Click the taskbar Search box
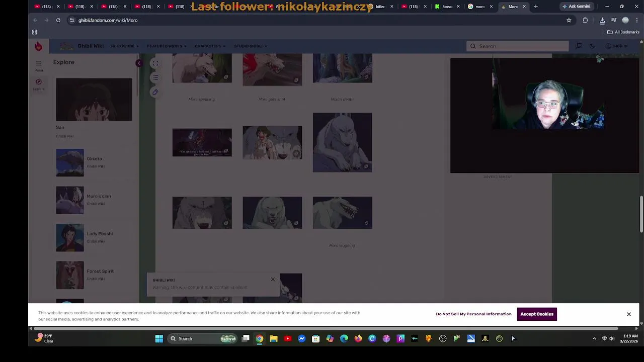644x362 pixels. click(x=203, y=339)
